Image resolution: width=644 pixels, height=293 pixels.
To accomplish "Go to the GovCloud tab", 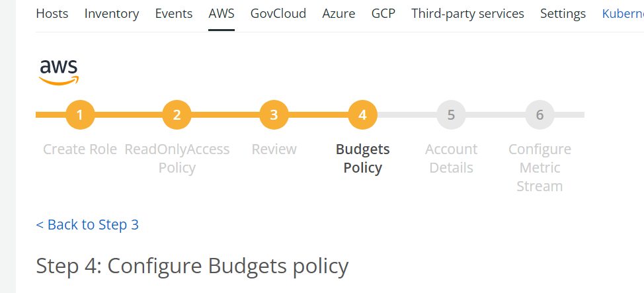I will point(278,14).
